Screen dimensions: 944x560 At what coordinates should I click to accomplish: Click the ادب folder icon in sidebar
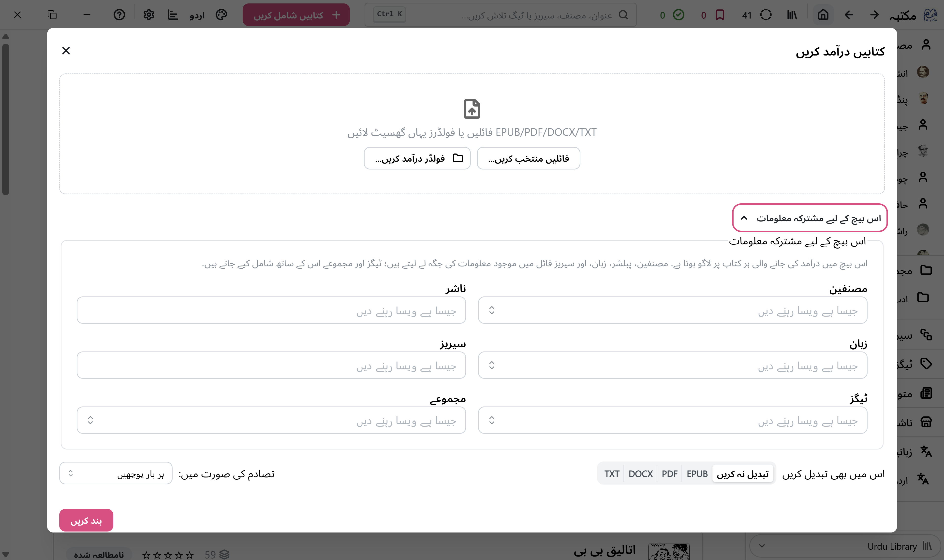coord(923,297)
